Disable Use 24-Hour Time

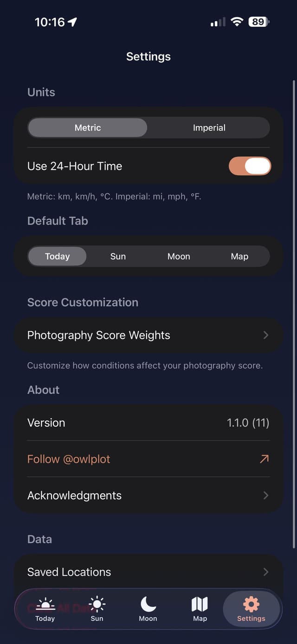250,166
